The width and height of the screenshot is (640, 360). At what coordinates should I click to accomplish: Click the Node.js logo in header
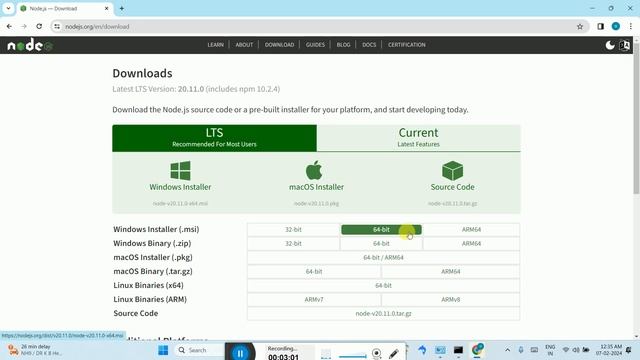click(x=30, y=45)
